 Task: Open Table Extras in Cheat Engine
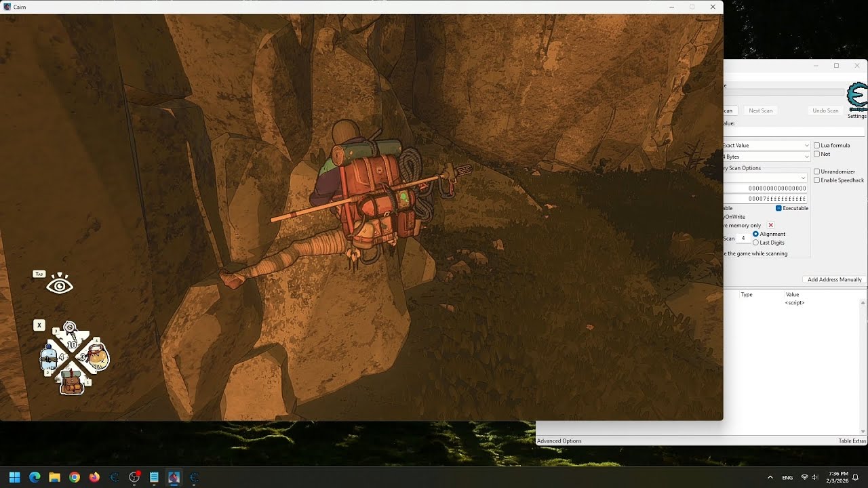pos(852,441)
